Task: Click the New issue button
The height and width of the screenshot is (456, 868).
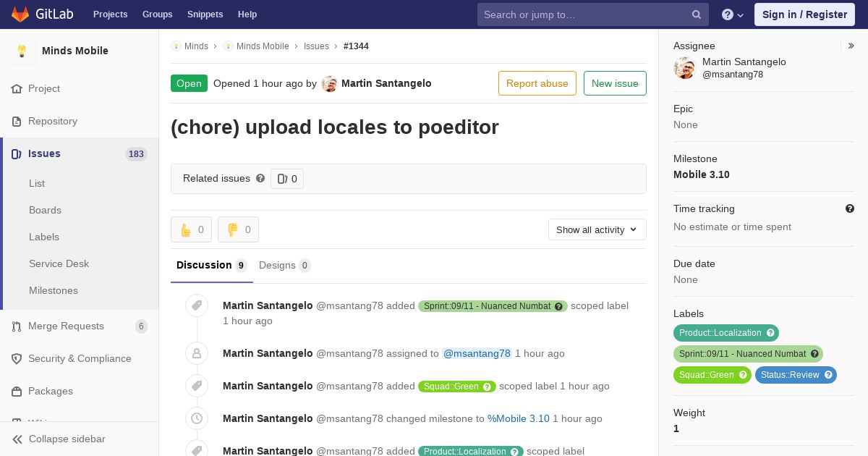Action: (x=615, y=83)
